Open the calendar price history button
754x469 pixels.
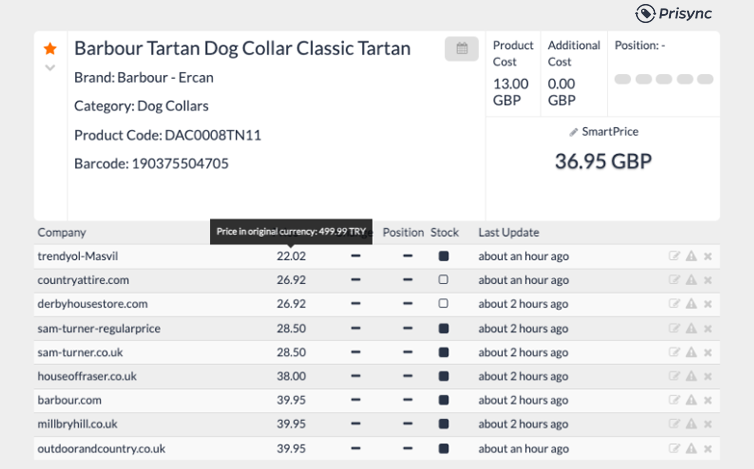tap(461, 48)
